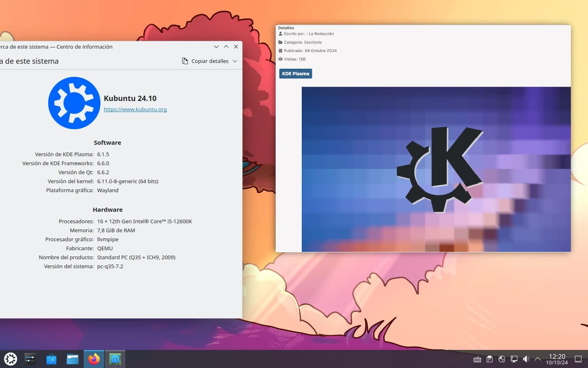The width and height of the screenshot is (588, 368).
Task: Expand the Copiar detalles dropdown arrow
Action: [235, 61]
